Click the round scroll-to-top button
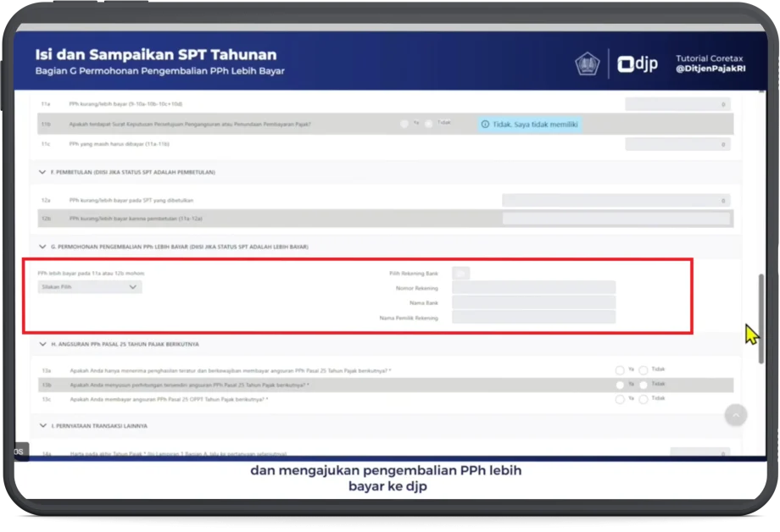 click(736, 414)
